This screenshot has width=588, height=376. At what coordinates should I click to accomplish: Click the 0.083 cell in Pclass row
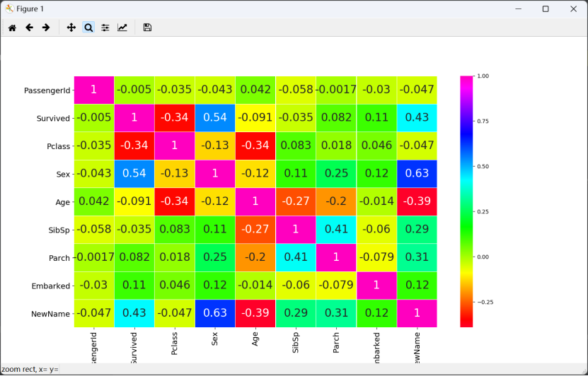(296, 146)
